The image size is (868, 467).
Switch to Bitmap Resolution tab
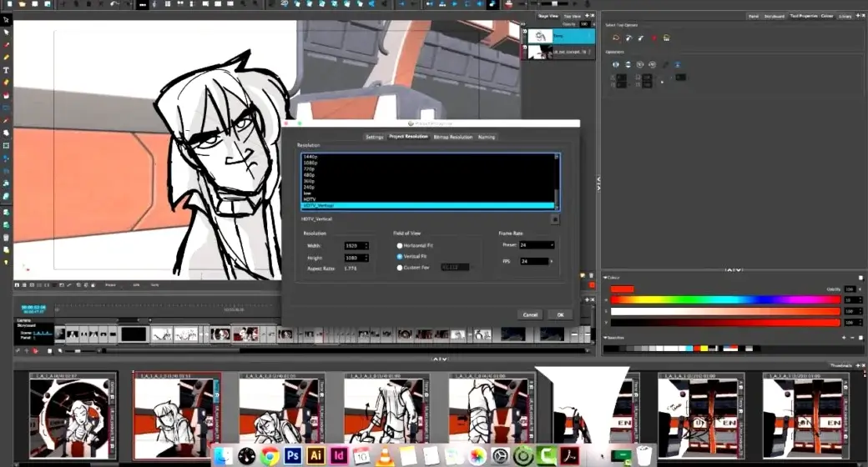coord(453,137)
